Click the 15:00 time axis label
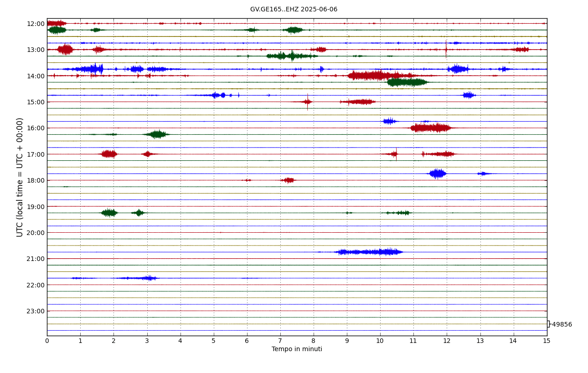Image resolution: width=588 pixels, height=373 pixels. (x=36, y=102)
